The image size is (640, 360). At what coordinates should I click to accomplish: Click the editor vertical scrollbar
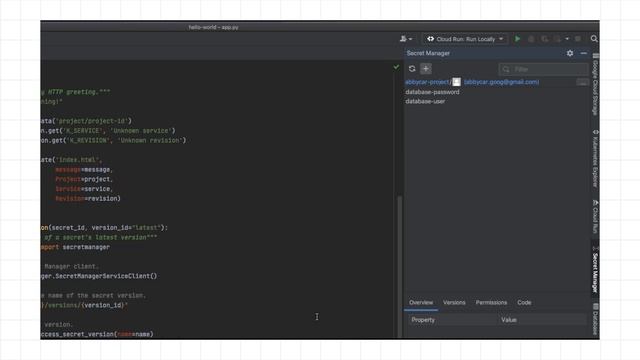click(x=400, y=267)
